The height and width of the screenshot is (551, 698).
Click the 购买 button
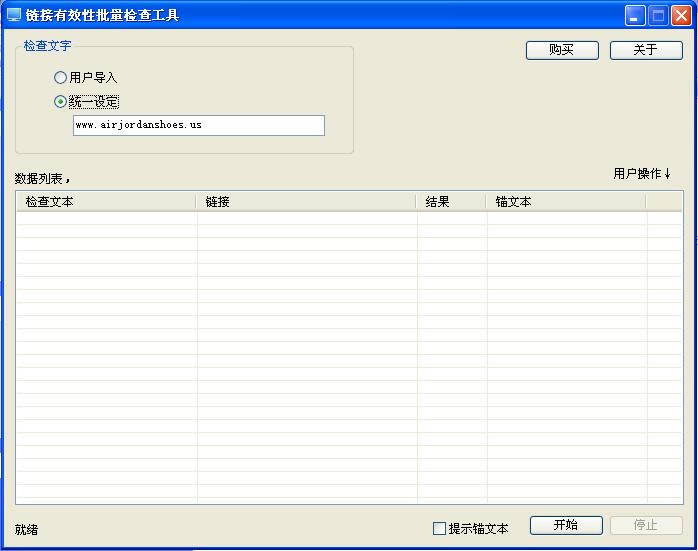click(x=562, y=50)
